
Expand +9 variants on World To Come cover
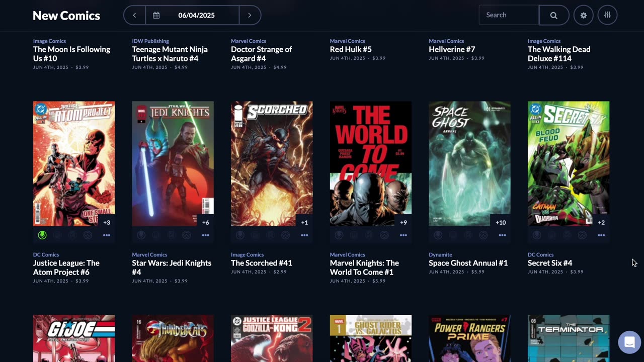(404, 222)
